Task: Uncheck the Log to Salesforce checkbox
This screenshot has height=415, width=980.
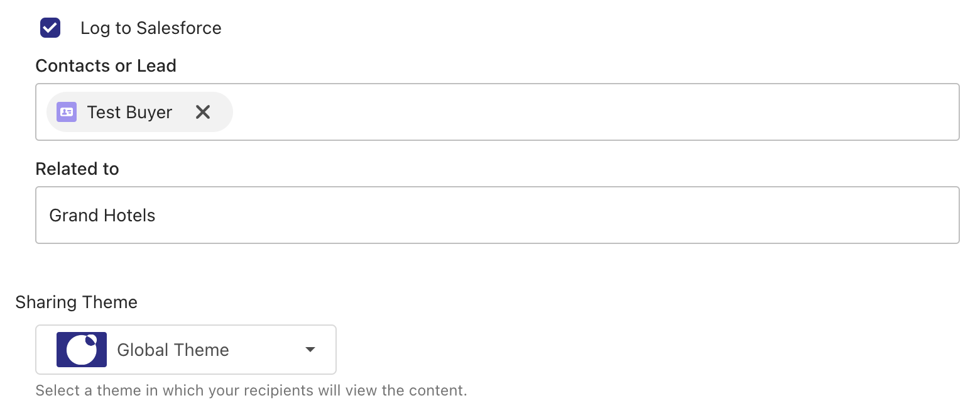Action: [50, 28]
